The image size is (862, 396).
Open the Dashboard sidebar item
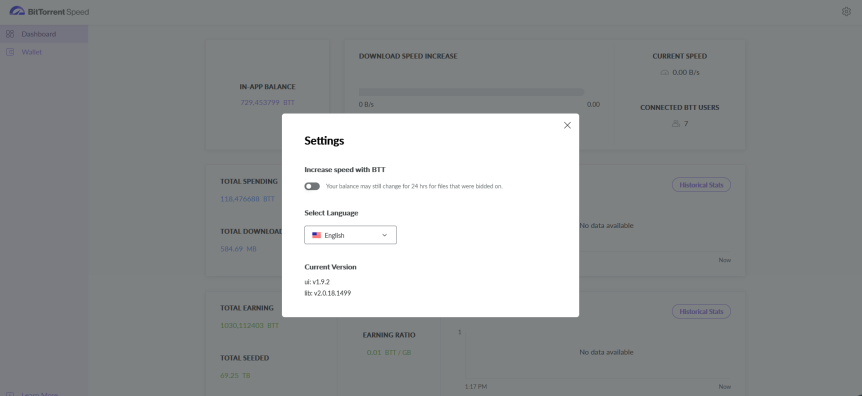click(44, 34)
